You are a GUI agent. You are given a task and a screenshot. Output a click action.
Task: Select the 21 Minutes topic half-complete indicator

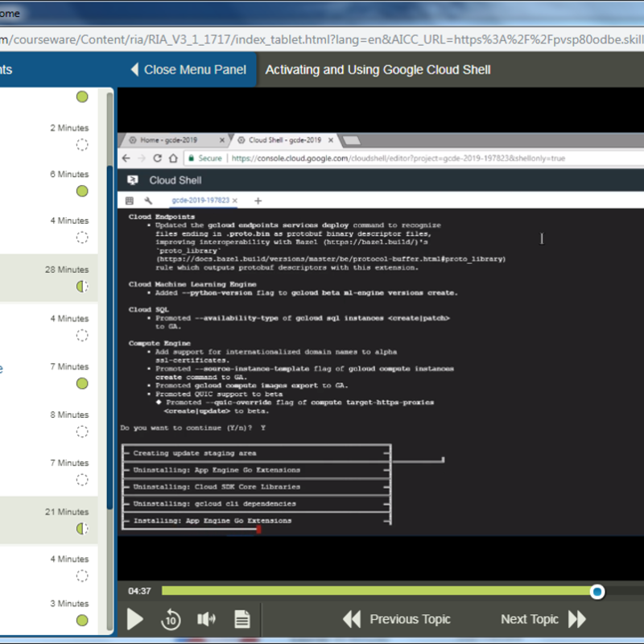click(82, 529)
